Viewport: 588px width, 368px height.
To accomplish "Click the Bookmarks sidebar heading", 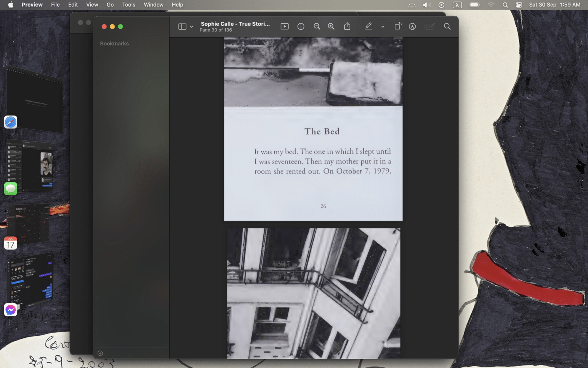I will click(114, 44).
